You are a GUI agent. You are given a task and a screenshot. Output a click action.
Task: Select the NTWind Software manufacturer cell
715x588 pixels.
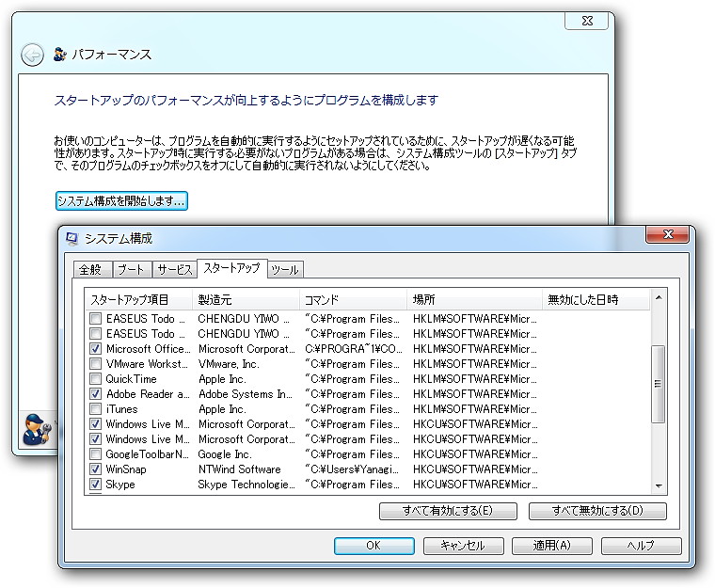coord(239,469)
